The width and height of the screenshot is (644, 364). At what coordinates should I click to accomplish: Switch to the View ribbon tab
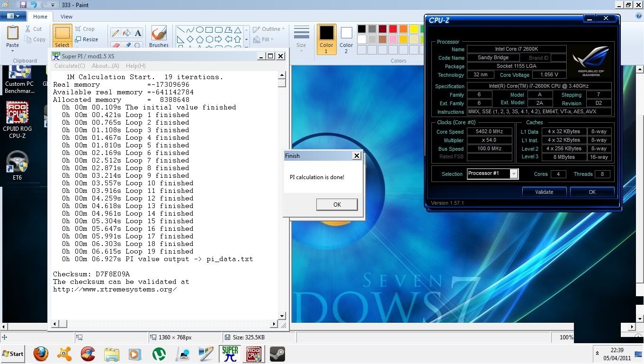pos(66,16)
